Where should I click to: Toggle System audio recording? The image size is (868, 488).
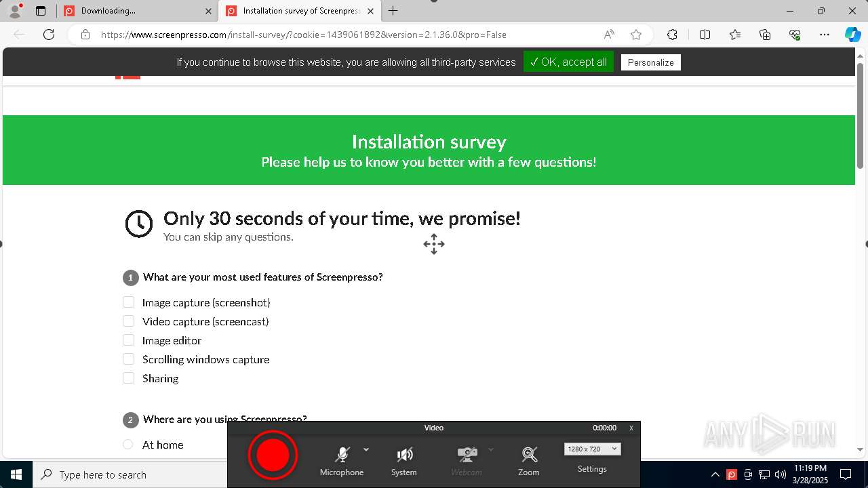pos(404,461)
